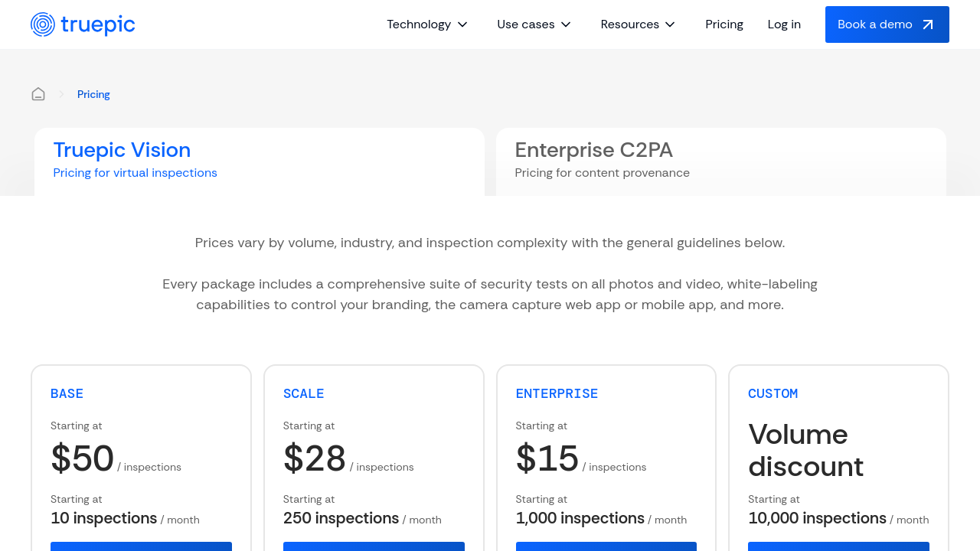Click the Truepic logo icon
Image resolution: width=980 pixels, height=551 pixels.
click(43, 24)
